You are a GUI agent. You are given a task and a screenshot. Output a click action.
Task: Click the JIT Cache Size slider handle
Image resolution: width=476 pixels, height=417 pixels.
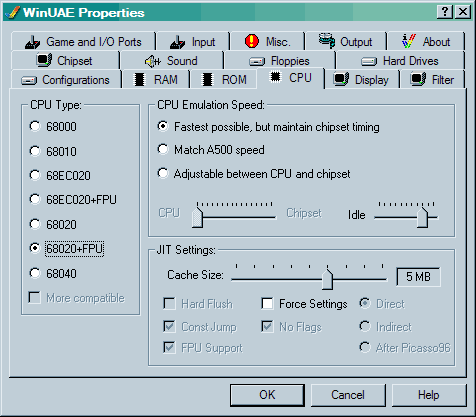(327, 279)
